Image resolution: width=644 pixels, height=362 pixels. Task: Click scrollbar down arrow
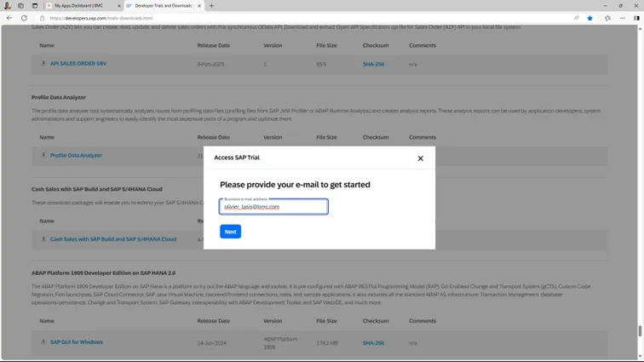coord(640,357)
